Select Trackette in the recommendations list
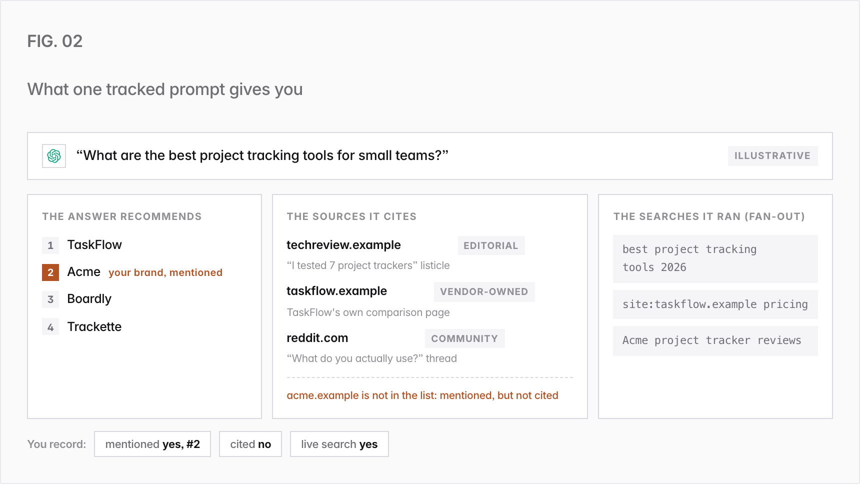 [94, 326]
